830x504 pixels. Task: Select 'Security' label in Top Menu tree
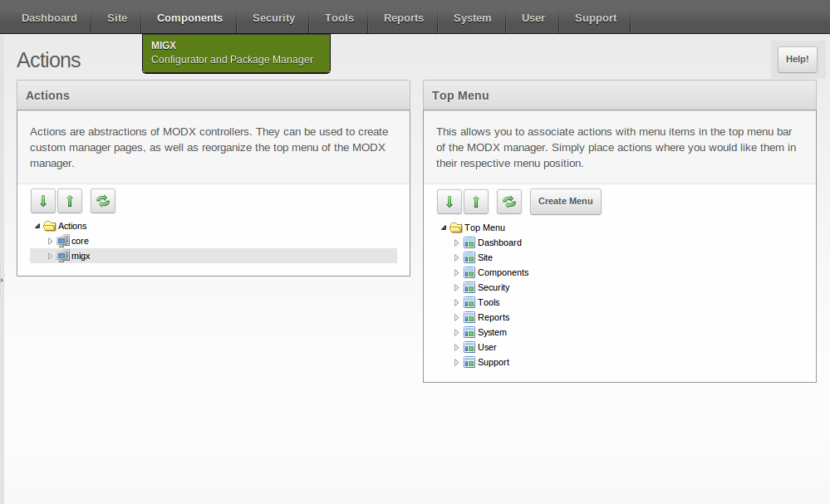(494, 287)
